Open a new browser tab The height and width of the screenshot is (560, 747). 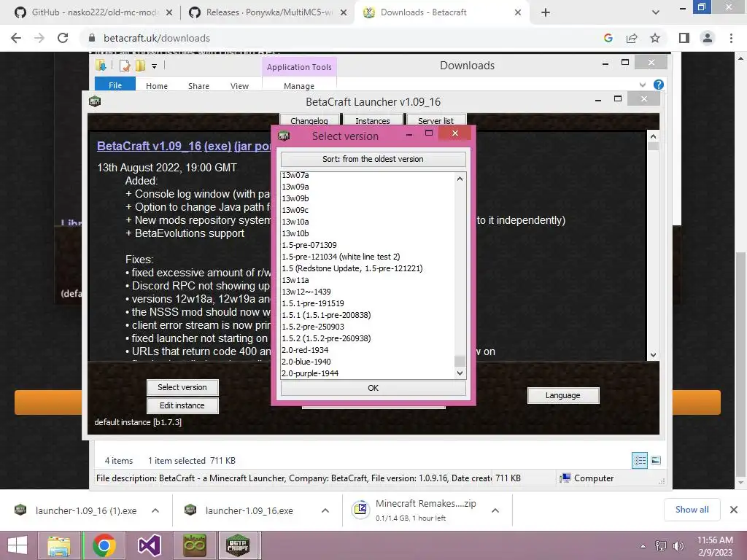pyautogui.click(x=546, y=12)
